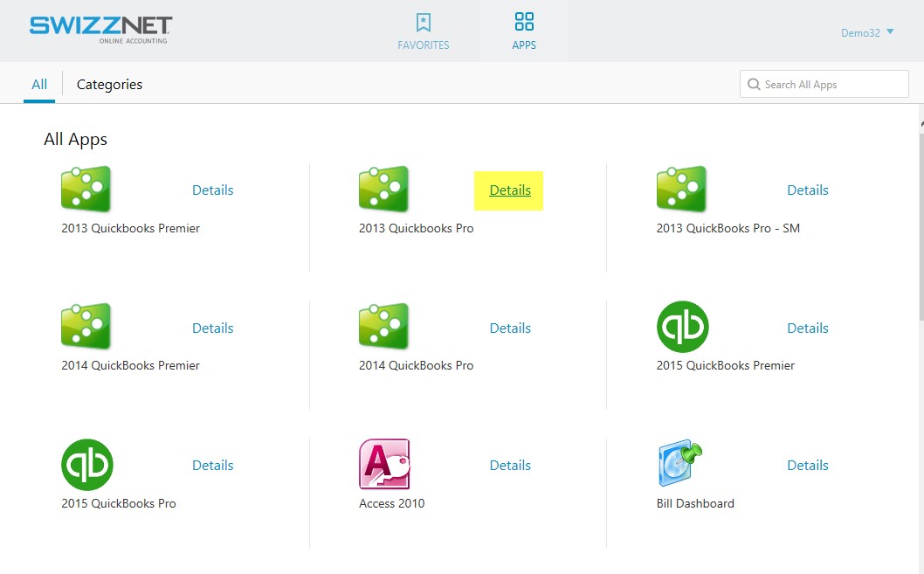
Task: View Details for 2014 QuickBooks Premier
Action: tap(213, 328)
